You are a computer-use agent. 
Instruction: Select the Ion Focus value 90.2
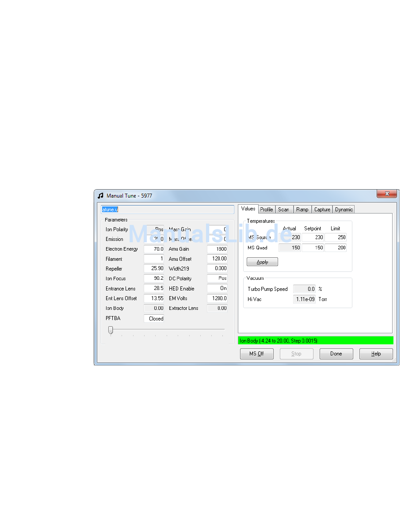pos(154,278)
